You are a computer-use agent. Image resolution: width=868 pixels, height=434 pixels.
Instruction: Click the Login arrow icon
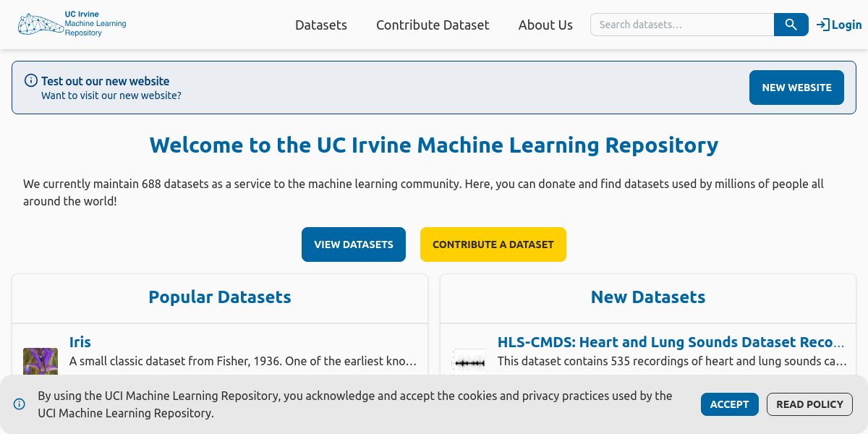click(x=823, y=25)
